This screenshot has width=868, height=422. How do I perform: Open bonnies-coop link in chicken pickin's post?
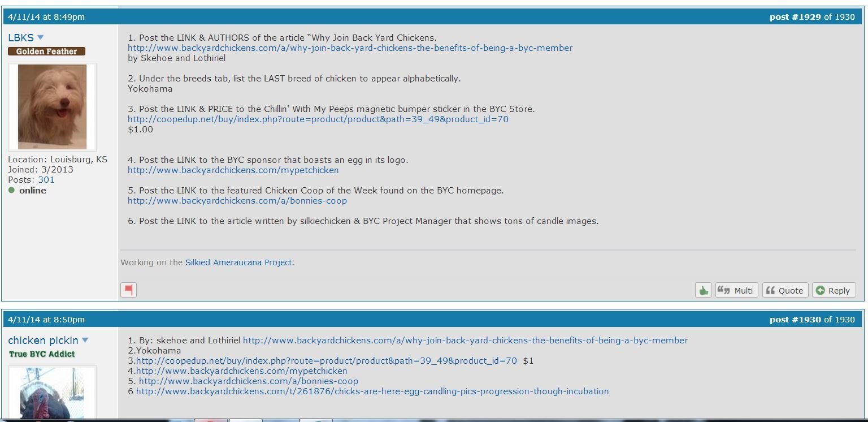pyautogui.click(x=249, y=381)
